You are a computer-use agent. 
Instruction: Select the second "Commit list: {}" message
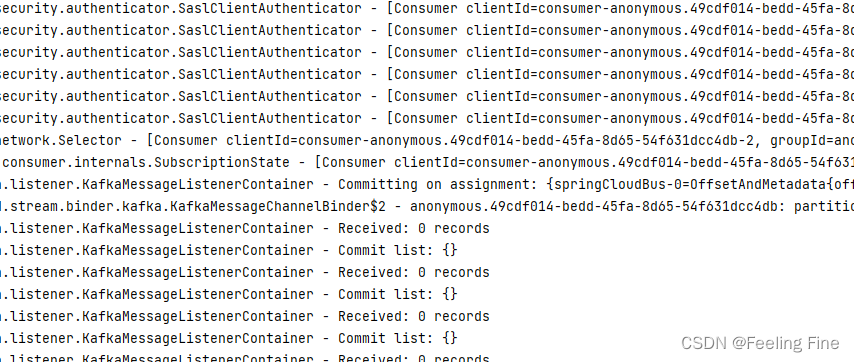click(398, 294)
